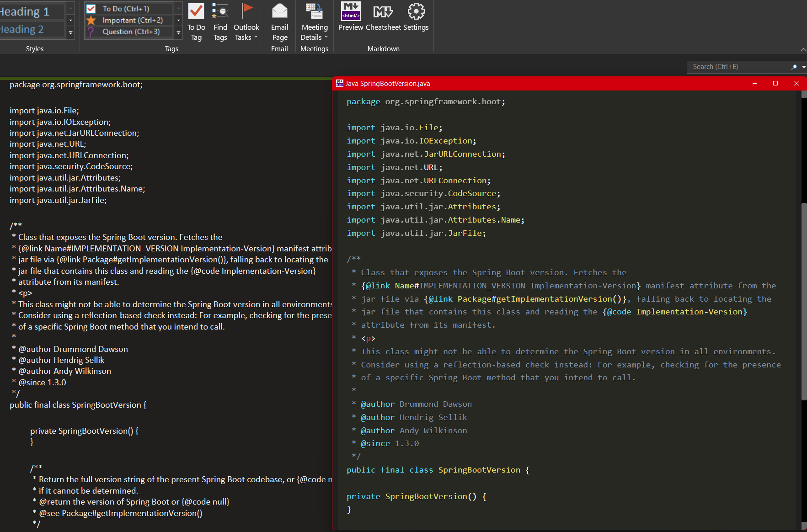Click '@see Package#getImplementationVersion()' in the OneNote page

click(x=121, y=513)
